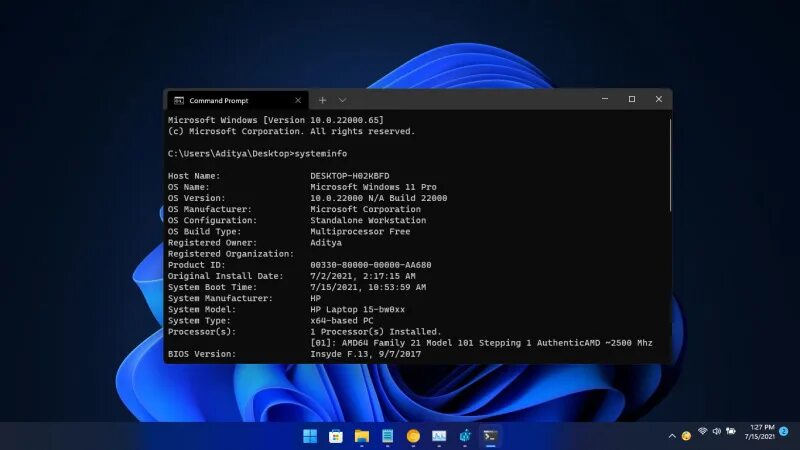The image size is (800, 450).
Task: Click the Terminal icon on taskbar
Action: click(490, 436)
